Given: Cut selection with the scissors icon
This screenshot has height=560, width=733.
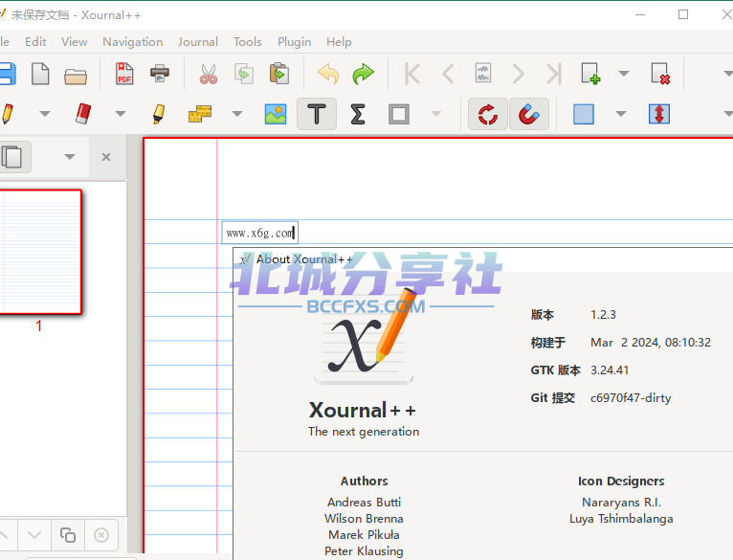Looking at the screenshot, I should (x=209, y=74).
